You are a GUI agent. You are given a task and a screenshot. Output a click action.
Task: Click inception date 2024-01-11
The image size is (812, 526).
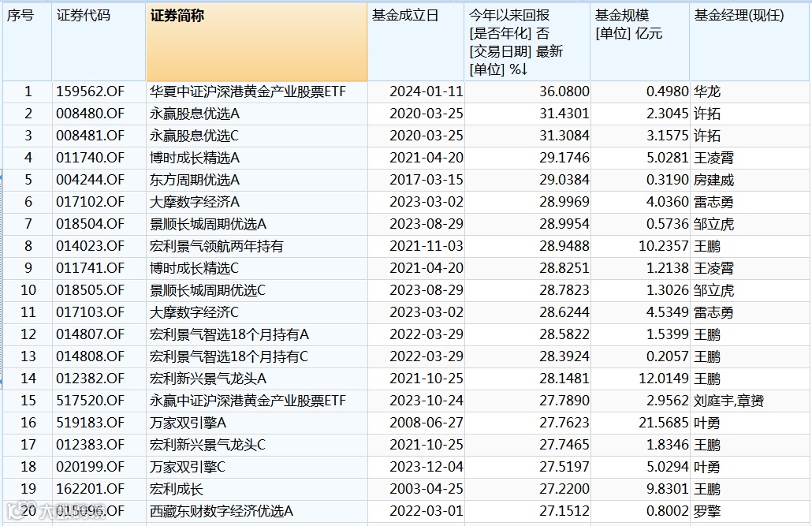point(426,91)
